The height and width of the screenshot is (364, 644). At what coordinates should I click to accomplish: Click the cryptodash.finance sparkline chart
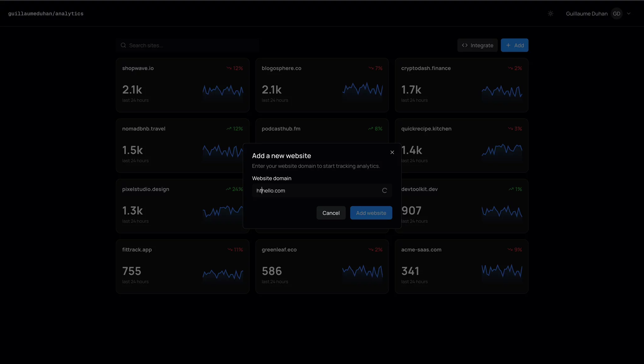pos(502,93)
